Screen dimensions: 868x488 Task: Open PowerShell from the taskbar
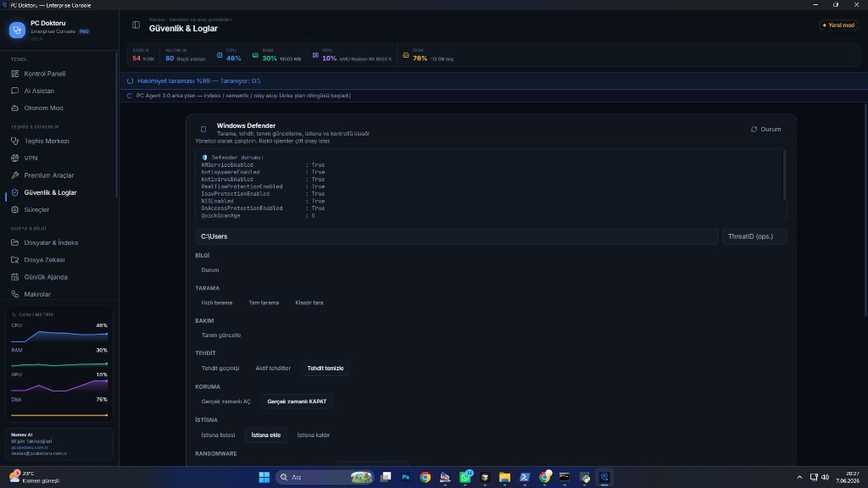coord(525,477)
